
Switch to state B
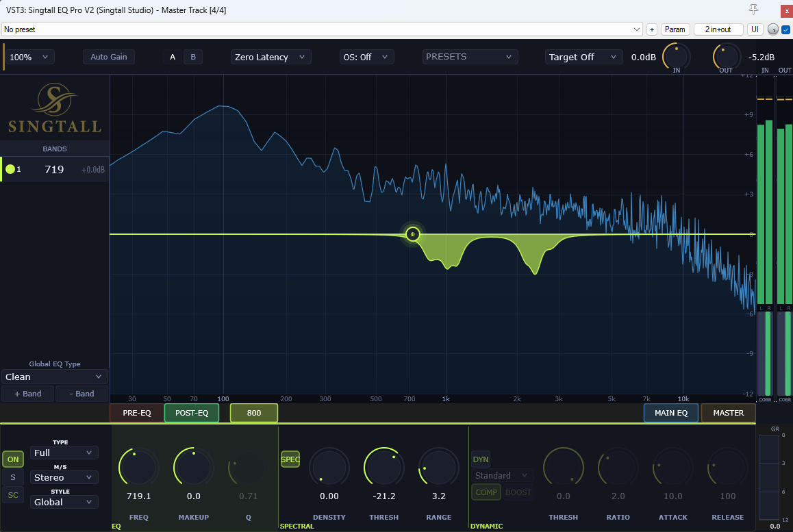tap(193, 57)
